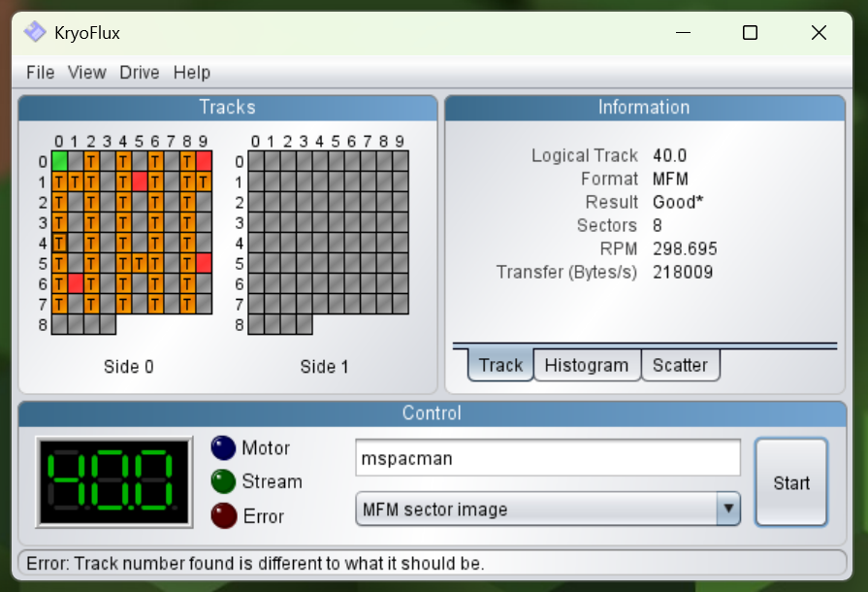
Task: Switch to the Track tab
Action: (500, 365)
